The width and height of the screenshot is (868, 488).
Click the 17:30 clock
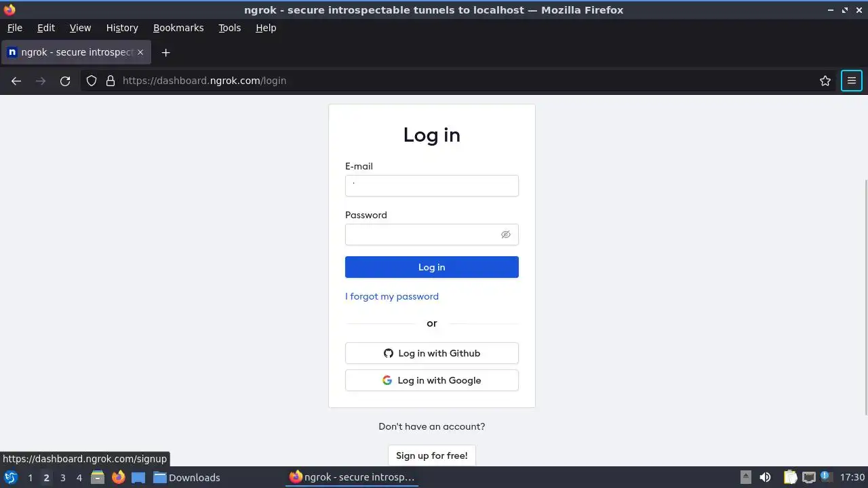(x=852, y=477)
